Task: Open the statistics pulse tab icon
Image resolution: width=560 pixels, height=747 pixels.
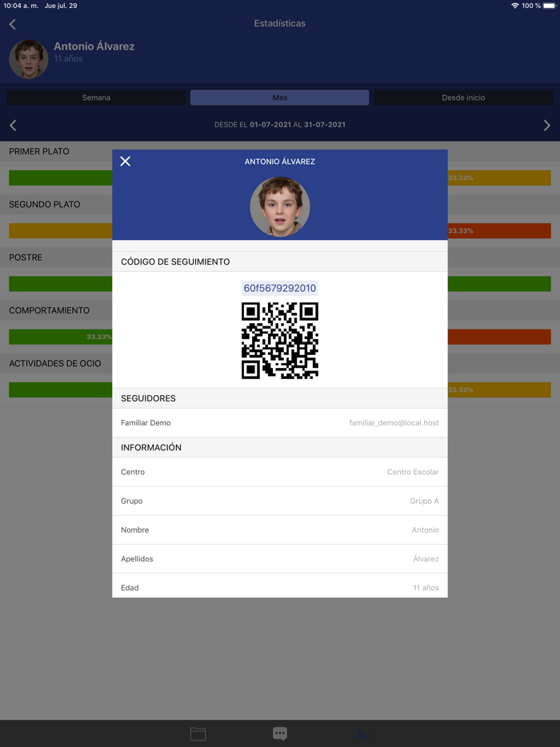Action: coord(362,733)
